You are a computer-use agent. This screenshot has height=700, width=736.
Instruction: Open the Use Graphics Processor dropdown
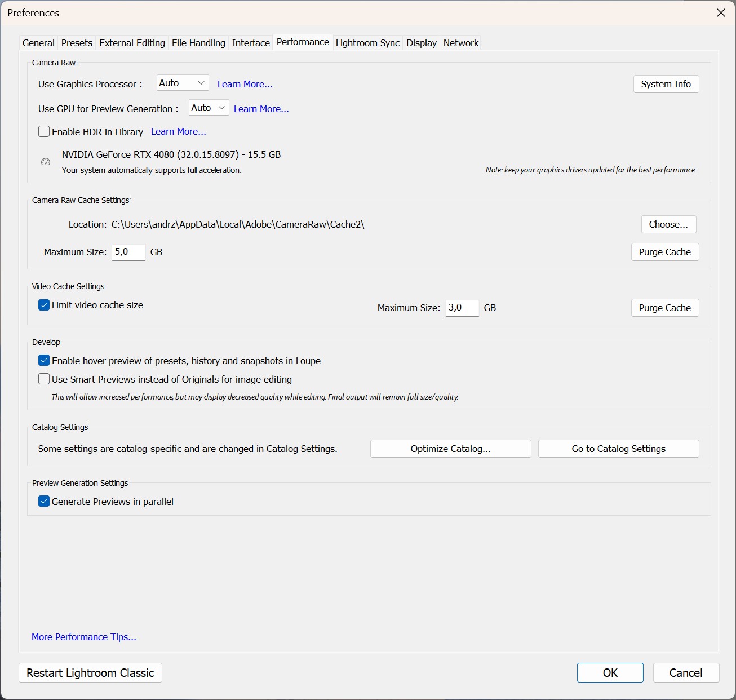click(182, 83)
